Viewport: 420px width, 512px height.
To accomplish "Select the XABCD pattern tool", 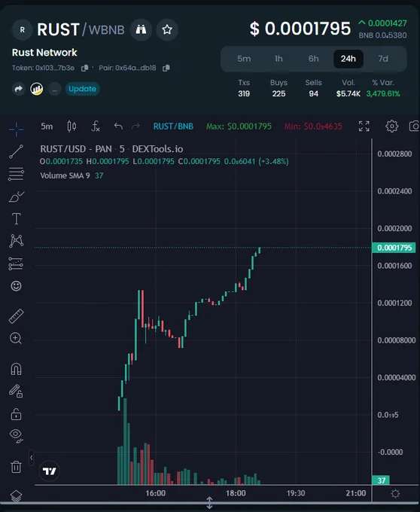I will pos(16,241).
